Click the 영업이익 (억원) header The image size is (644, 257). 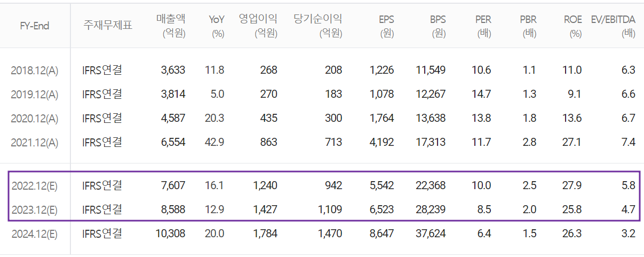258,26
